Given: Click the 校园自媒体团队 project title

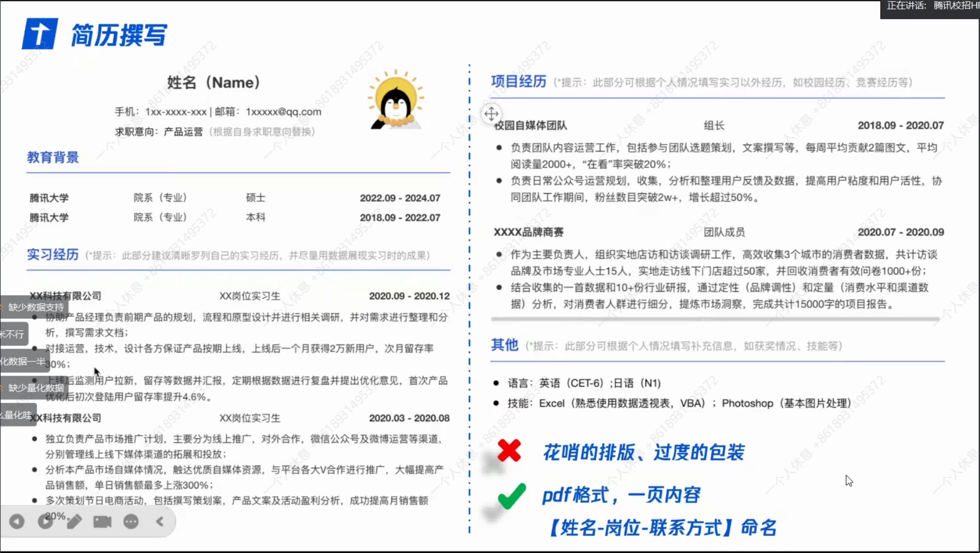Looking at the screenshot, I should pos(530,126).
